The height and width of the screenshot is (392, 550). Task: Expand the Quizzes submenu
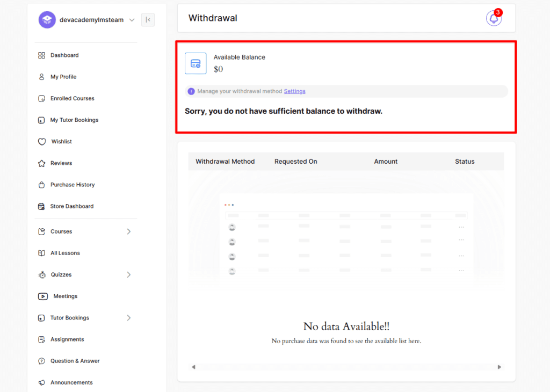tap(128, 274)
